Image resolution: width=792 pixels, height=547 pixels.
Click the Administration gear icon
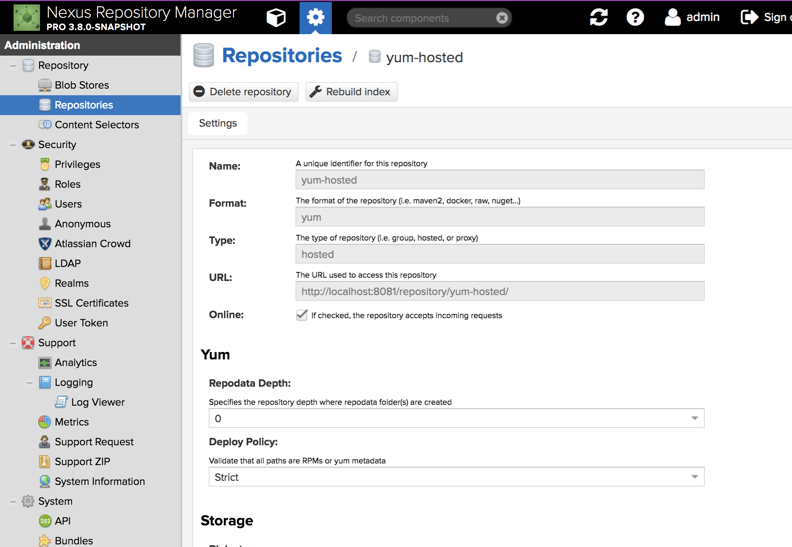[316, 17]
